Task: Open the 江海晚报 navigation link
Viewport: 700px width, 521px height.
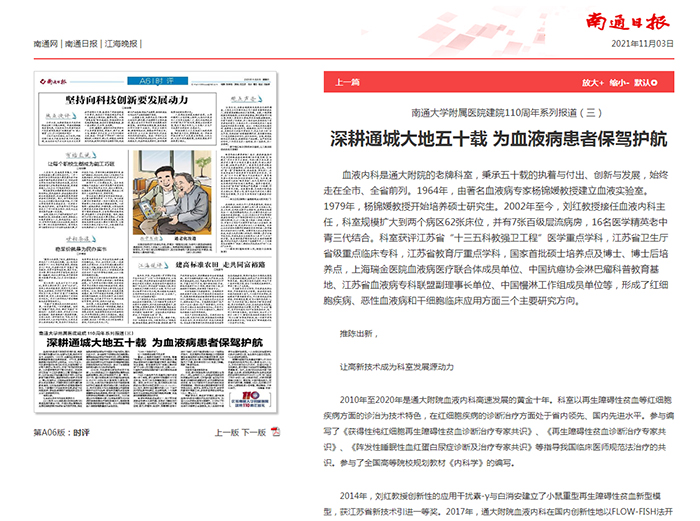Action: point(125,46)
